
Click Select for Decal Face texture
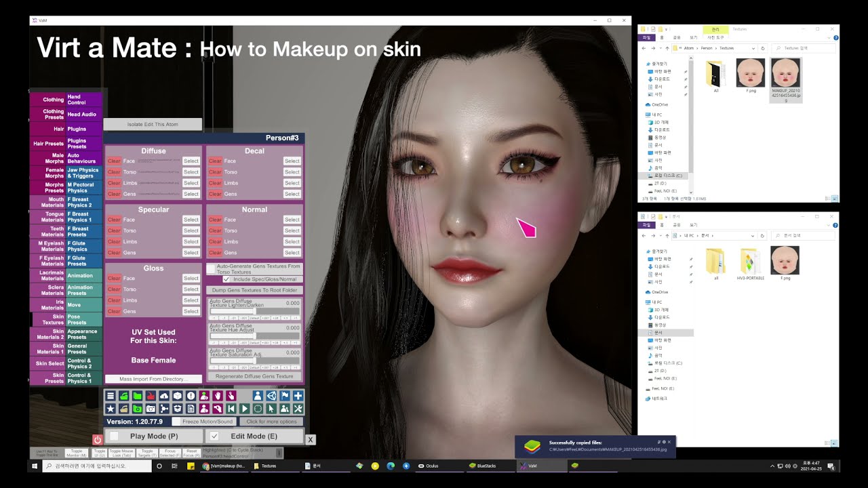coord(292,161)
